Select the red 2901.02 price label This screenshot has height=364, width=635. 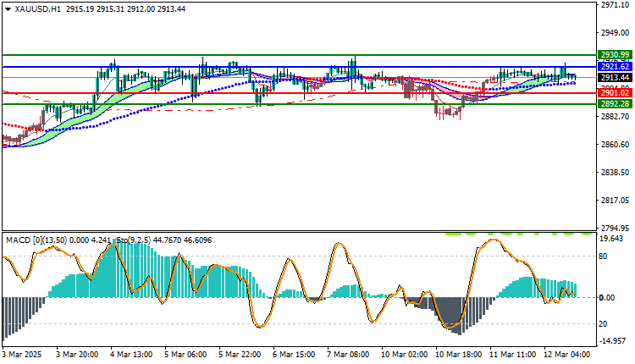click(616, 93)
